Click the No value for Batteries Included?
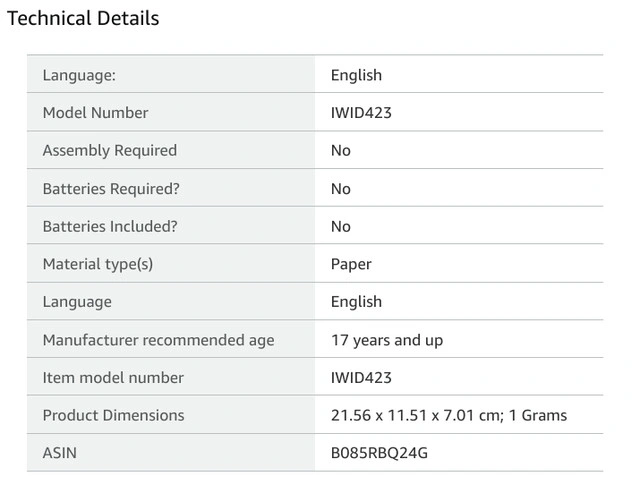The image size is (640, 492). 341,226
